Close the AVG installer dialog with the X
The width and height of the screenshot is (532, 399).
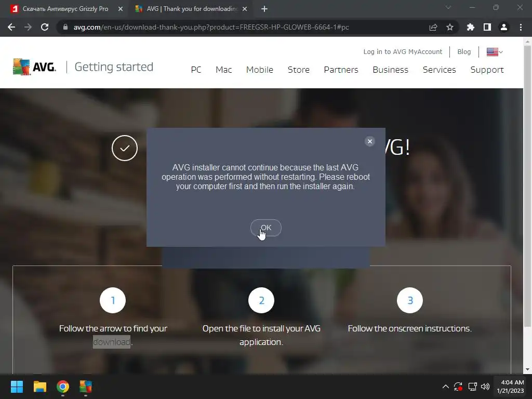click(x=370, y=141)
